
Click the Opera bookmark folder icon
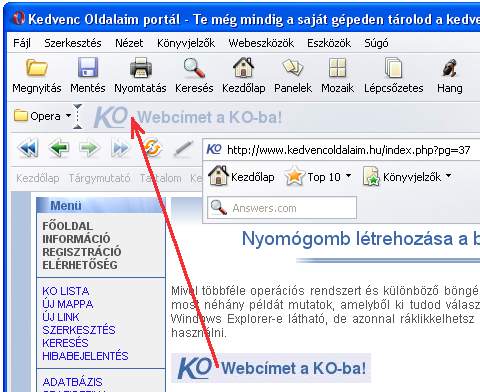pyautogui.click(x=21, y=116)
